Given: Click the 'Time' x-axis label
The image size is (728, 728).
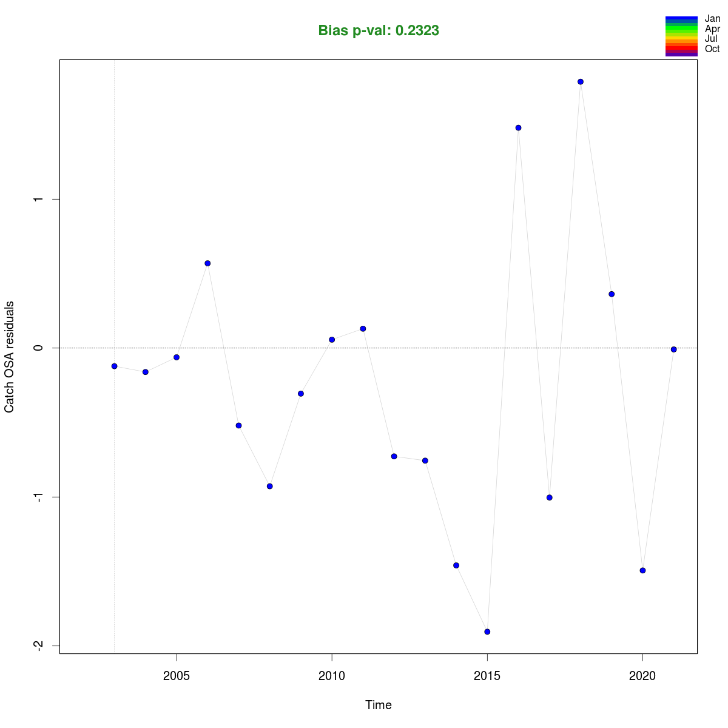Looking at the screenshot, I should 379,705.
